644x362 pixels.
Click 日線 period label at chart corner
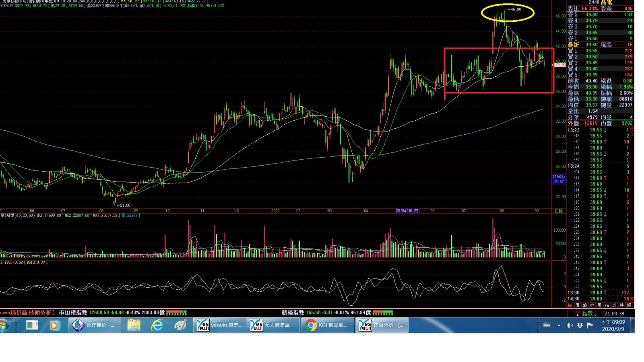[559, 211]
